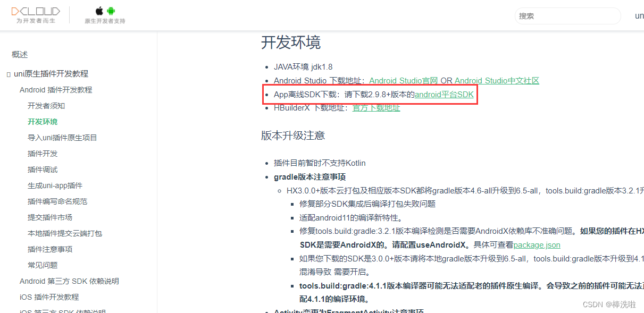Viewport: 644px width, 313px height.
Task: Open the package.json documentation link
Action: coord(537,245)
